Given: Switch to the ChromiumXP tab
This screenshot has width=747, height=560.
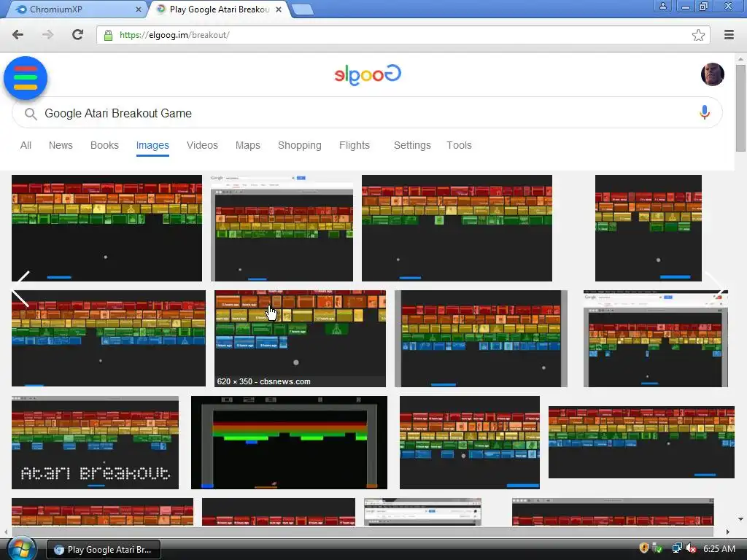Looking at the screenshot, I should (75, 9).
